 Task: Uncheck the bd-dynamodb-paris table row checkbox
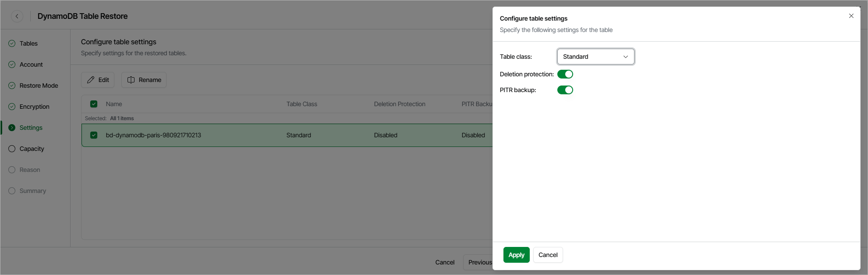pos(94,135)
